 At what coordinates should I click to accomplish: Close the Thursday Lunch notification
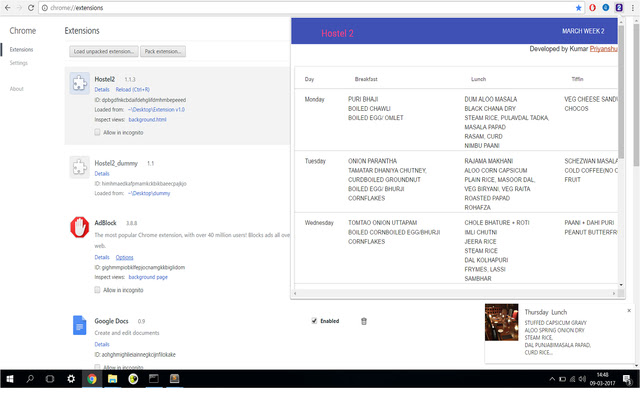coord(629,311)
